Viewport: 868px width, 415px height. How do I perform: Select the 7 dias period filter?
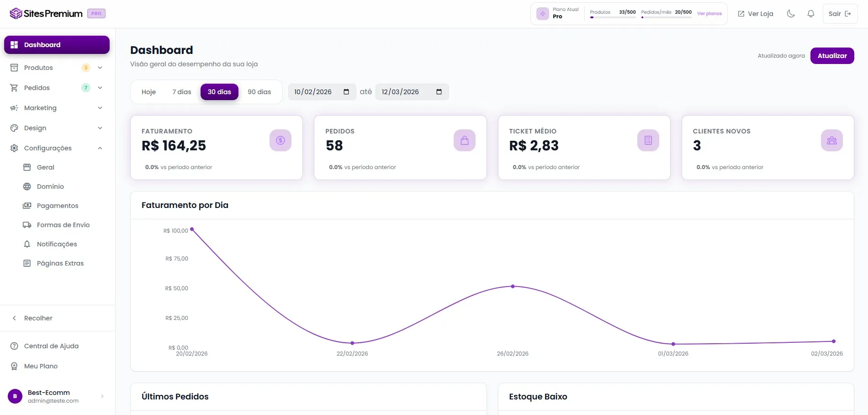point(182,92)
